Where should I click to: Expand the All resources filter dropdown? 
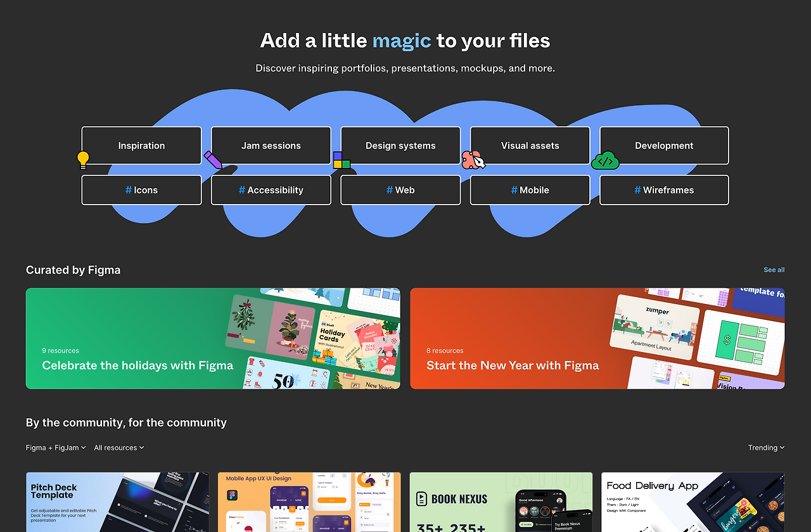tap(119, 448)
